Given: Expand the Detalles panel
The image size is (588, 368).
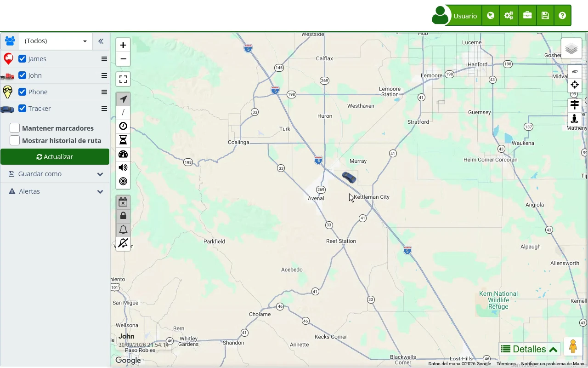Looking at the screenshot, I should pyautogui.click(x=529, y=349).
